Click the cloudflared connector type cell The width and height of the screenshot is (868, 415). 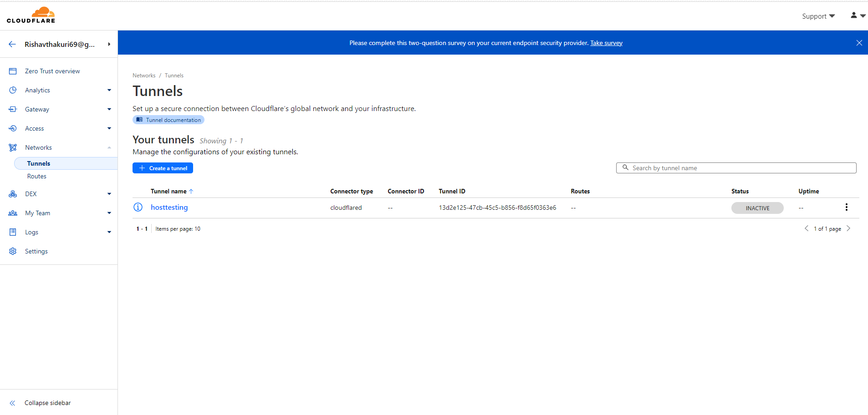click(346, 207)
